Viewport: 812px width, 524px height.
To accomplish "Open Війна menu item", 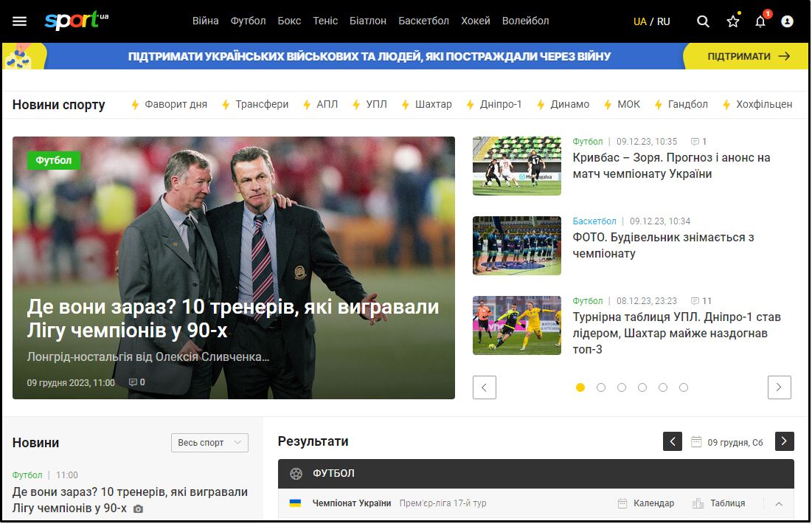I will (x=205, y=21).
